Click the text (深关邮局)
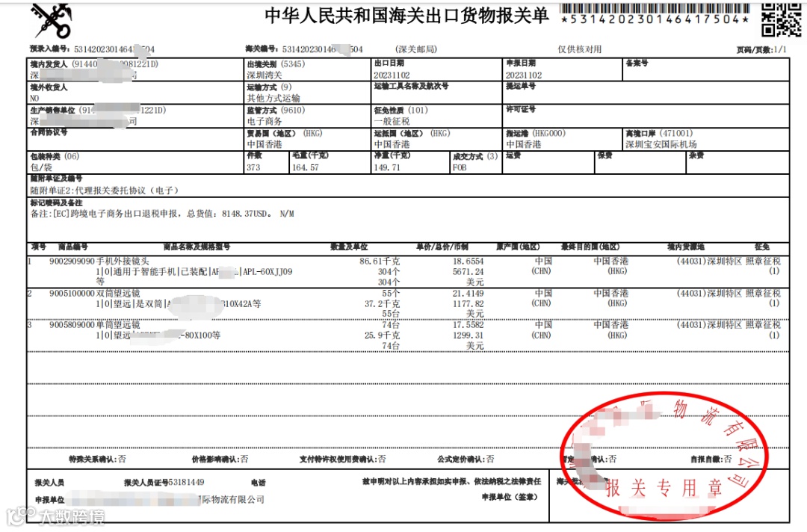The width and height of the screenshot is (807, 532). [416, 49]
